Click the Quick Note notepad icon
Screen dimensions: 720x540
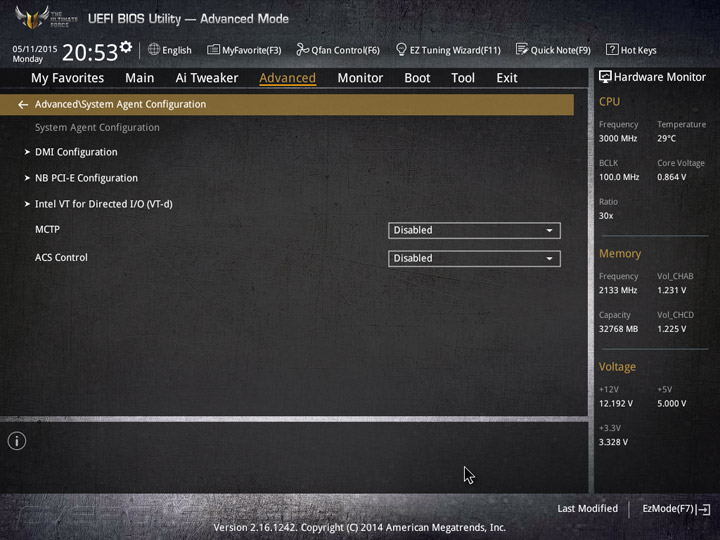(522, 49)
